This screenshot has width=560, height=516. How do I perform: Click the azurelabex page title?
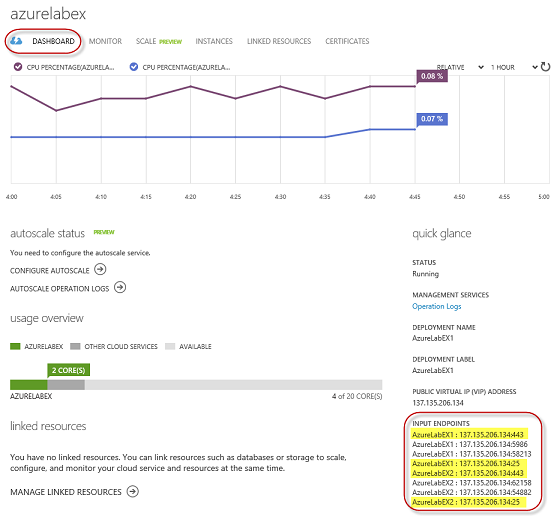coord(48,14)
